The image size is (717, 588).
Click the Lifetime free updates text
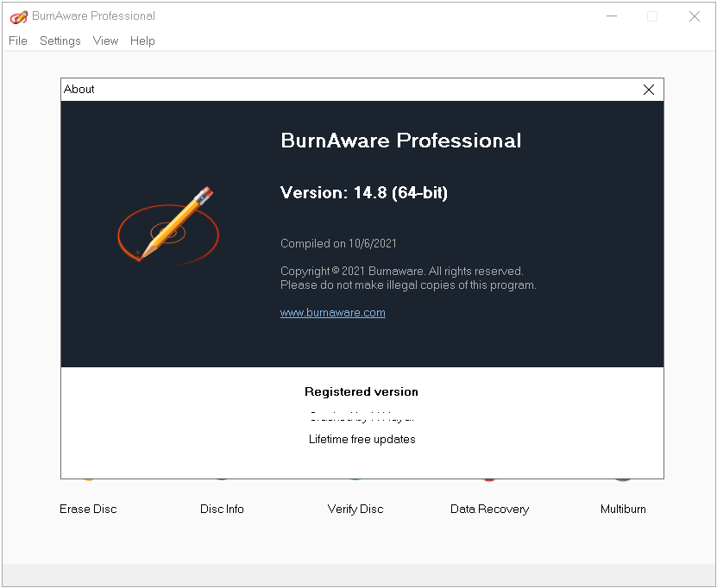click(x=362, y=439)
